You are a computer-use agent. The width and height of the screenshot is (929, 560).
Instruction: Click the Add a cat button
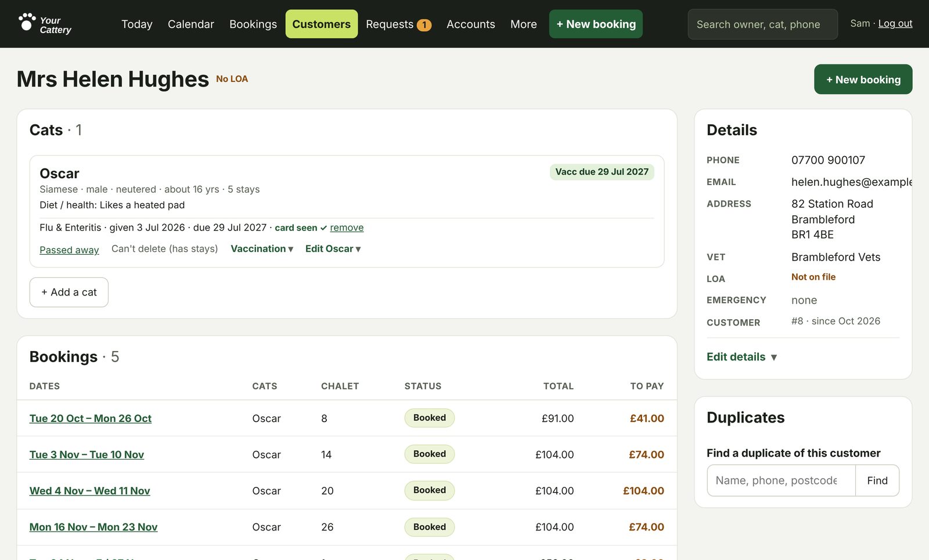pos(69,292)
